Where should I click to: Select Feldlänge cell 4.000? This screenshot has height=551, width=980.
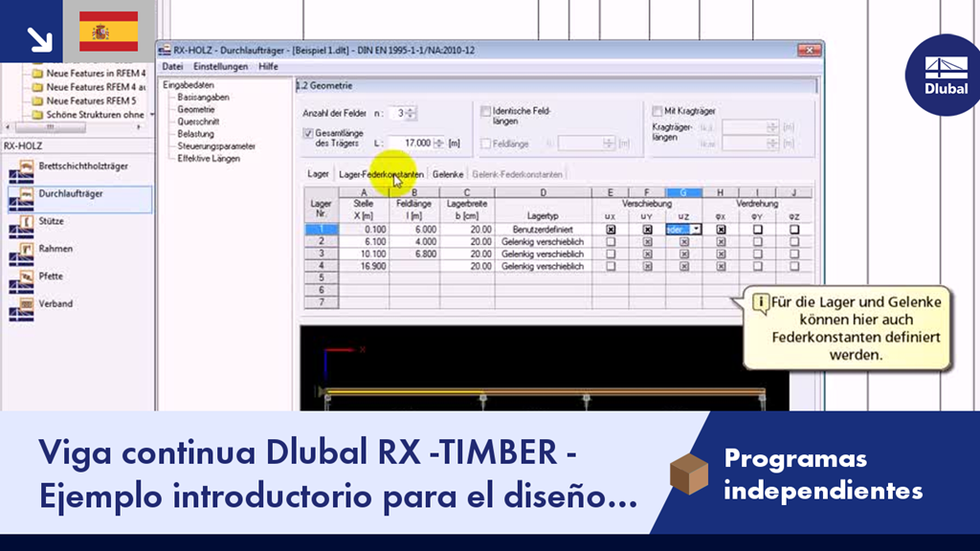pyautogui.click(x=413, y=242)
